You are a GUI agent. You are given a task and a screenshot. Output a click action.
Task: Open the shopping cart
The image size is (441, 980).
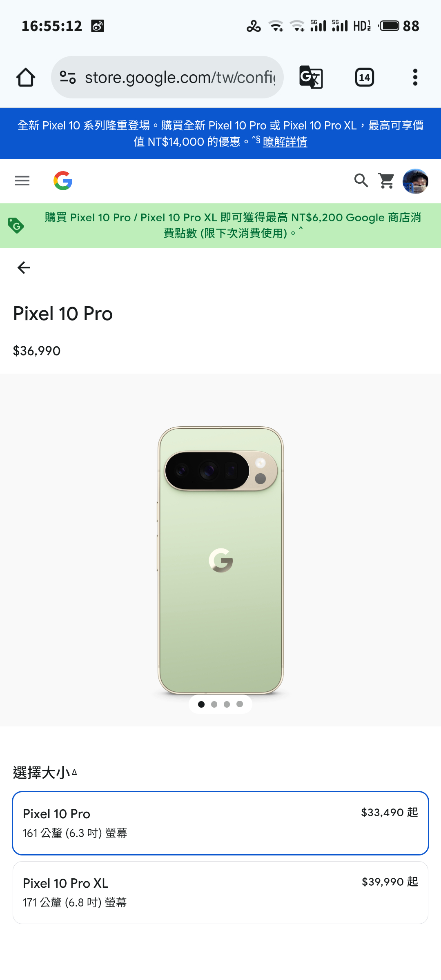(x=386, y=180)
